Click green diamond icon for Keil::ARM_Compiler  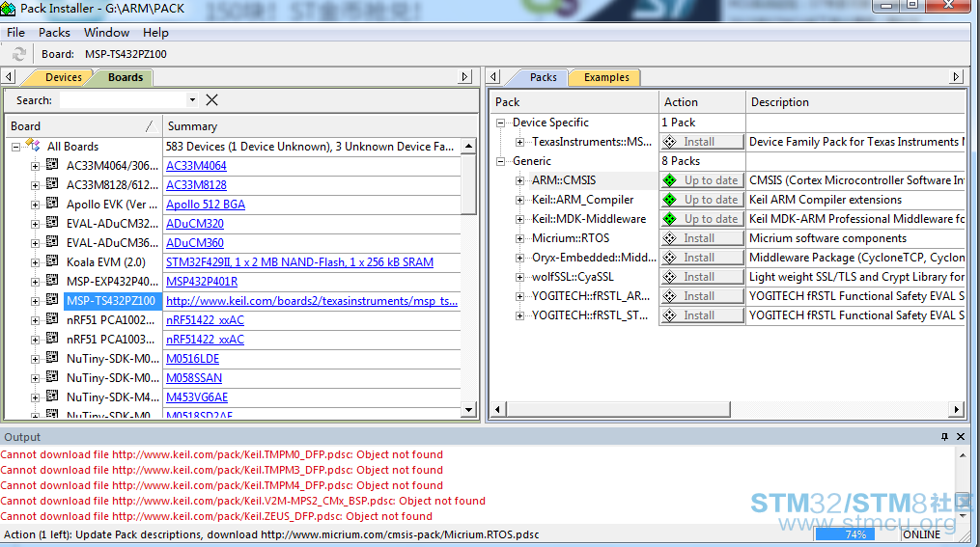point(670,200)
